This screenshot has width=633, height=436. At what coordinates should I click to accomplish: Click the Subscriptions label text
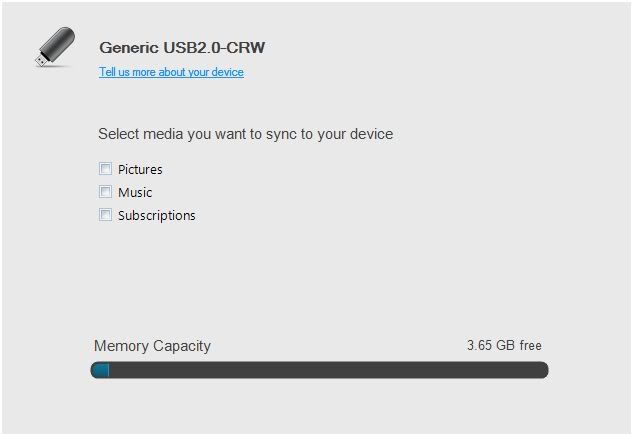(x=157, y=215)
